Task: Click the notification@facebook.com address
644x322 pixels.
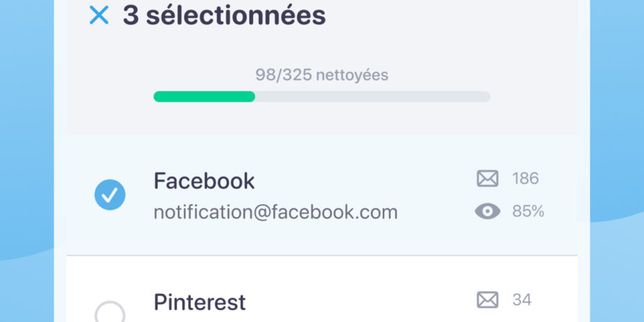Action: tap(275, 213)
